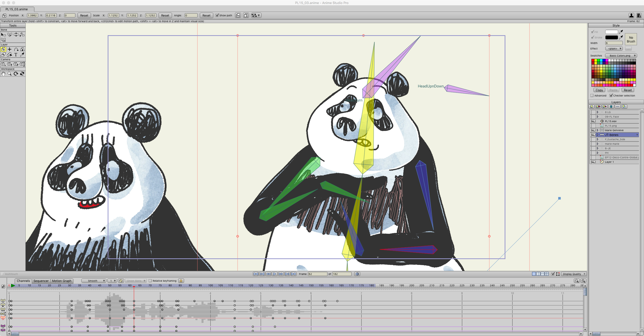This screenshot has width=644, height=336.
Task: Select the Pan Workspace hand tool
Action: pos(3,74)
